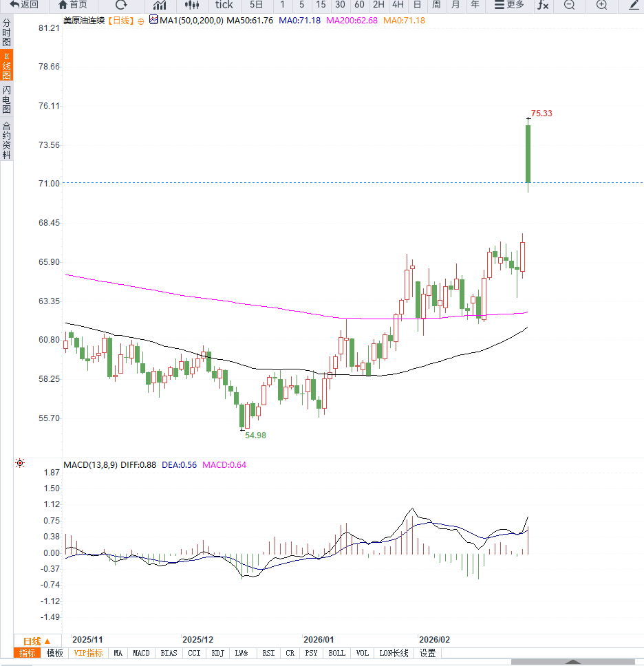Select the KDJ indicator button
The width and height of the screenshot is (644, 666).
217,653
